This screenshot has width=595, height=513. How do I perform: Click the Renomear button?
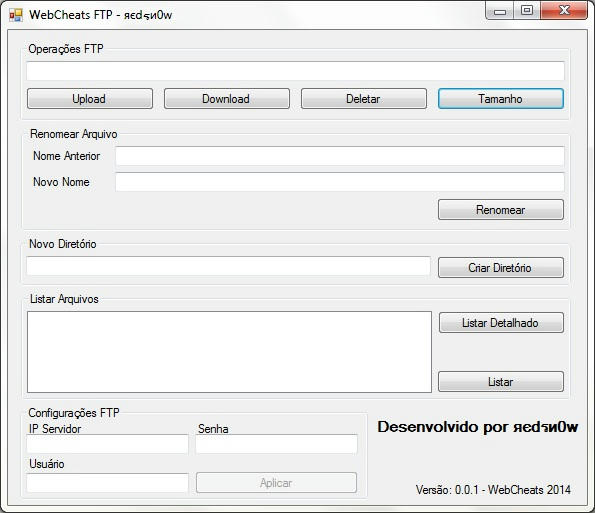[x=501, y=209]
